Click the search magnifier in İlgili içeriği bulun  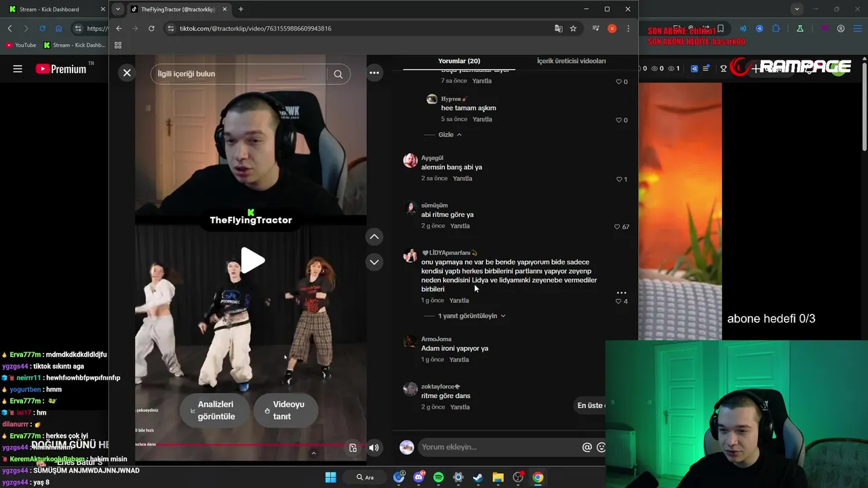pos(338,74)
